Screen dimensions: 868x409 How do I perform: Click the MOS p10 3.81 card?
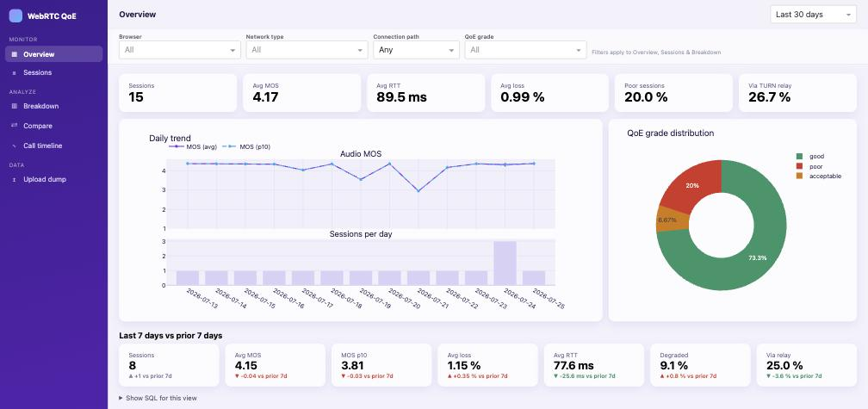(x=381, y=365)
